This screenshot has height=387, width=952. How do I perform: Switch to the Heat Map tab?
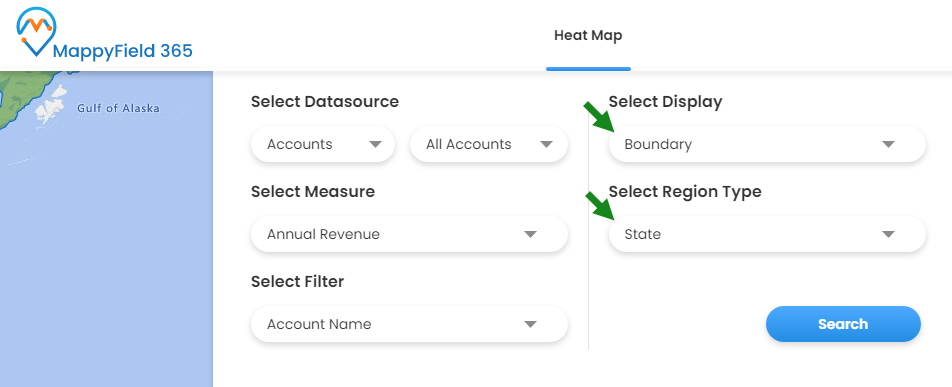[588, 36]
